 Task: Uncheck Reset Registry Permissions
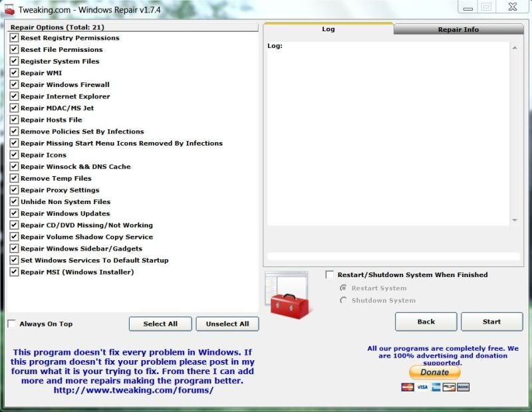tap(14, 38)
